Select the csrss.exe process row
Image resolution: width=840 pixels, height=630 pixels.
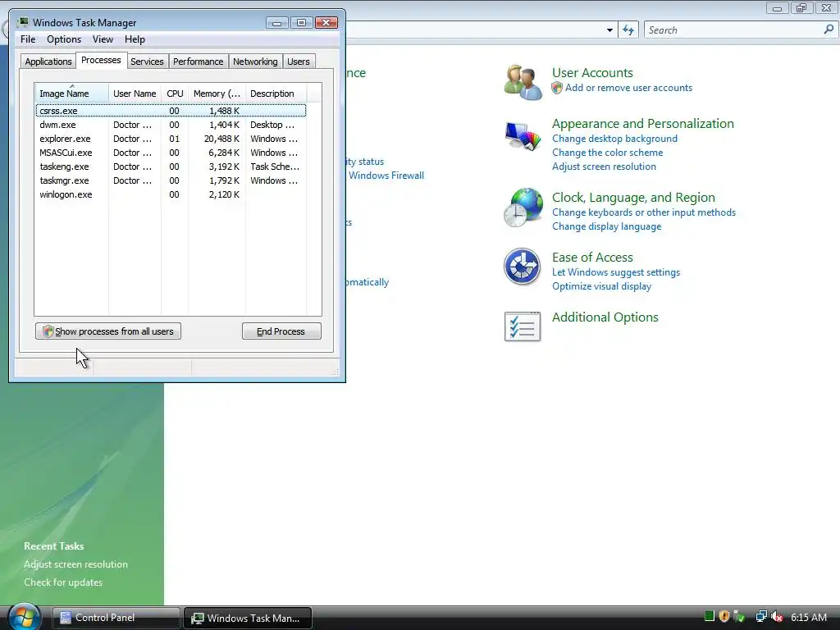pyautogui.click(x=171, y=111)
